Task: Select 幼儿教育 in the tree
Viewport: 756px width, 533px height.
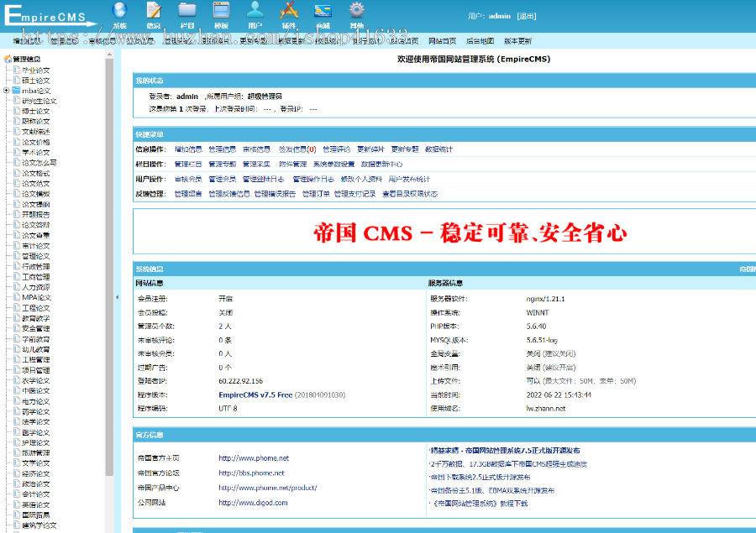Action: [35, 349]
